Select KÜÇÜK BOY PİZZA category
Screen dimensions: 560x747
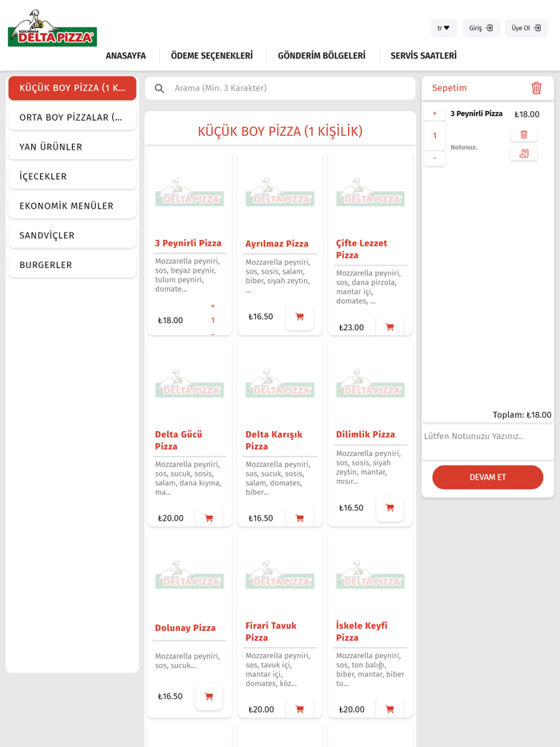73,88
